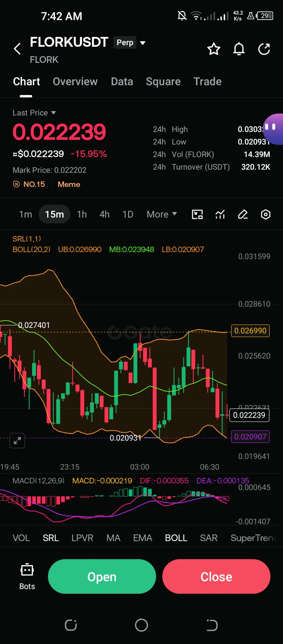
Task: Expand chart to fullscreen icon
Action: pyautogui.click(x=17, y=441)
